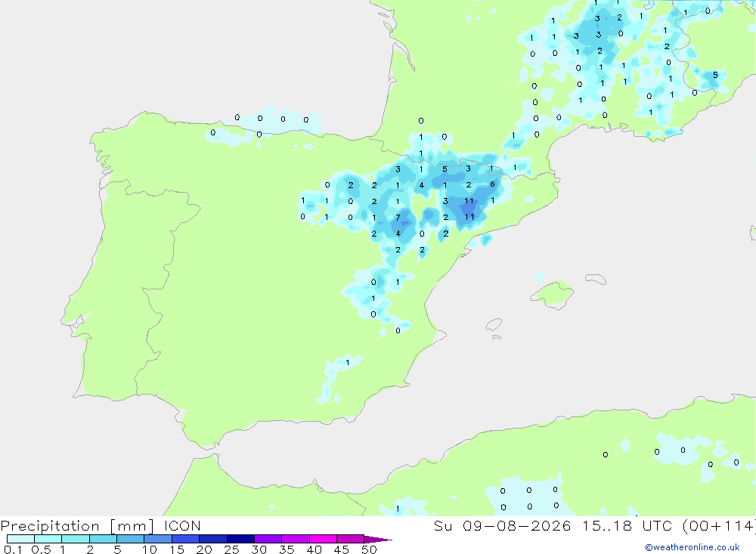Screen dimensions: 756x554
Task: Click the Mallorca island on the map
Action: pos(552,294)
